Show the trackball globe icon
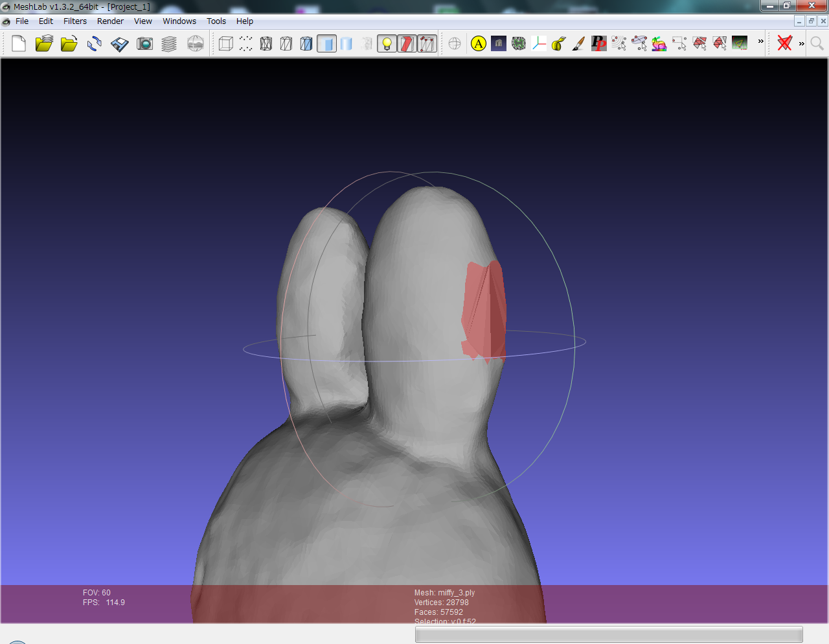 point(455,43)
